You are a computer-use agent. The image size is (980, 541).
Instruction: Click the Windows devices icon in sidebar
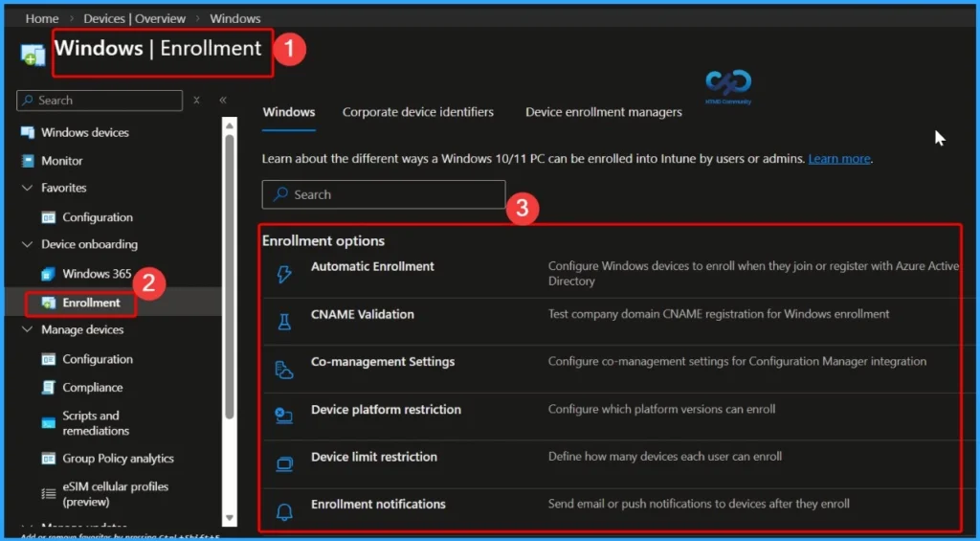point(28,132)
